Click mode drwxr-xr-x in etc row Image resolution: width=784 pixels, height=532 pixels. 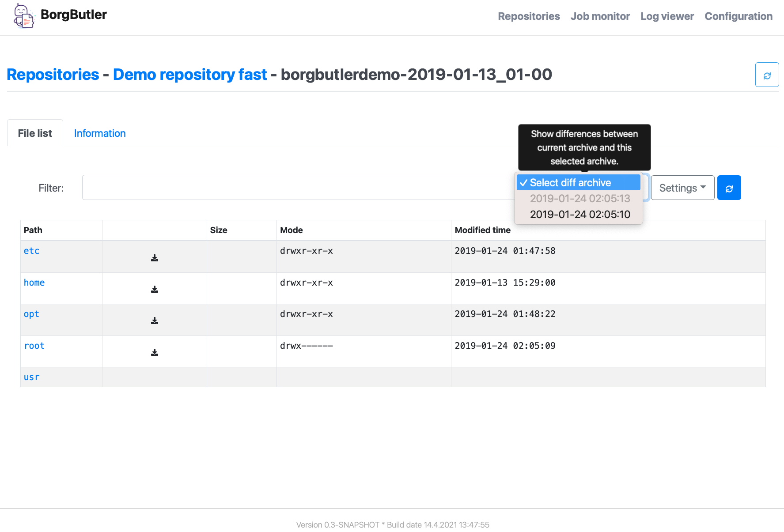coord(307,251)
